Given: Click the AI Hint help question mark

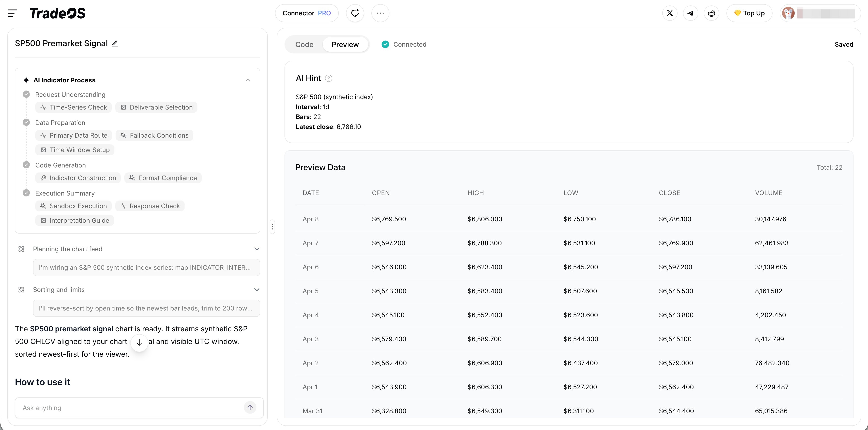Looking at the screenshot, I should 328,79.
